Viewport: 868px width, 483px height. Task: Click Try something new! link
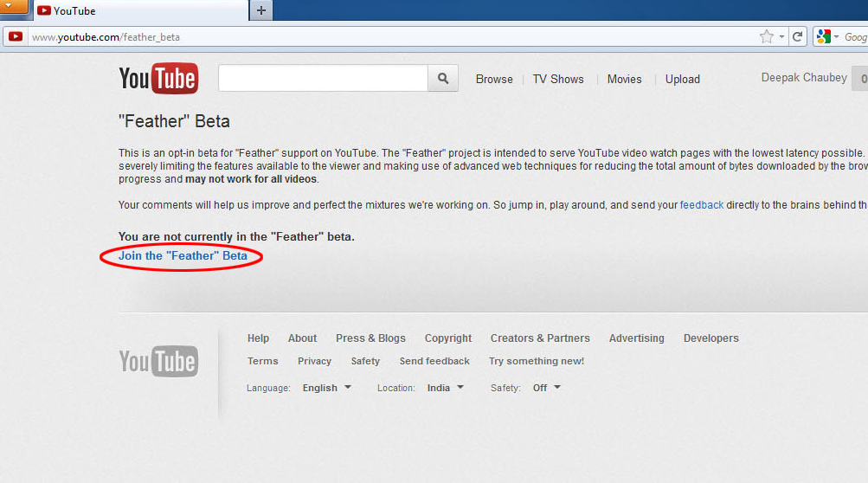537,361
